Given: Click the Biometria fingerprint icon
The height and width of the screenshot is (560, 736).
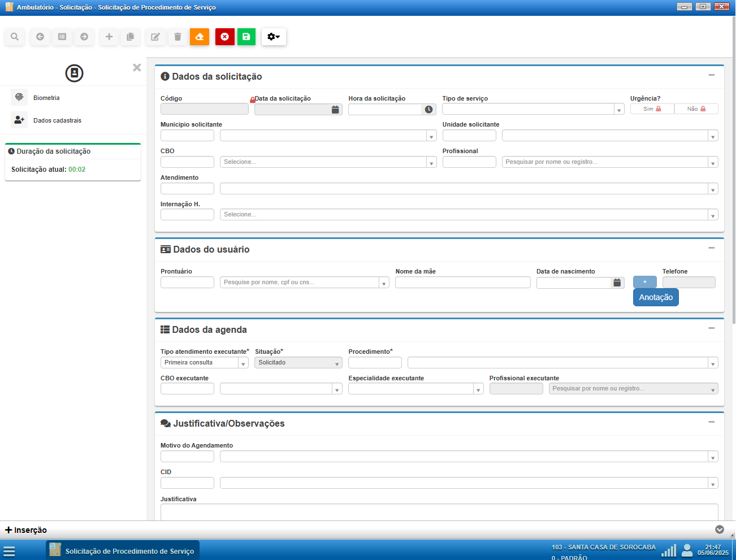Looking at the screenshot, I should [x=19, y=97].
